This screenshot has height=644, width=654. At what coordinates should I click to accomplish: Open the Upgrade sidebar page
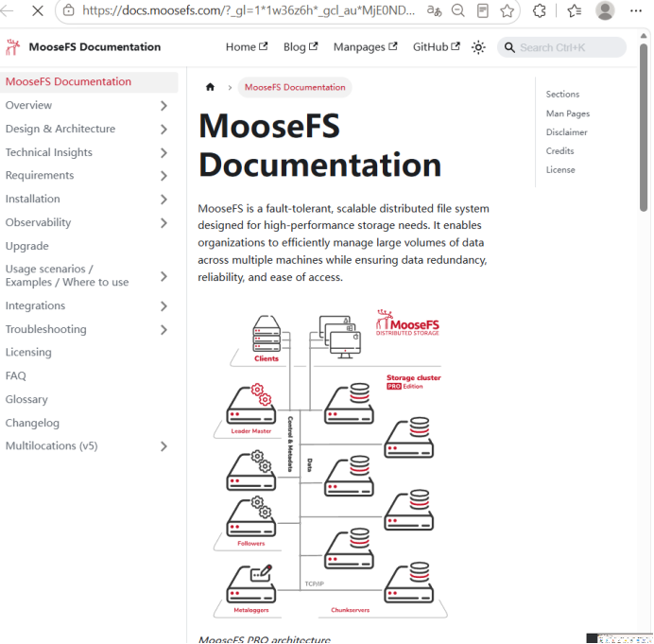[x=27, y=246]
